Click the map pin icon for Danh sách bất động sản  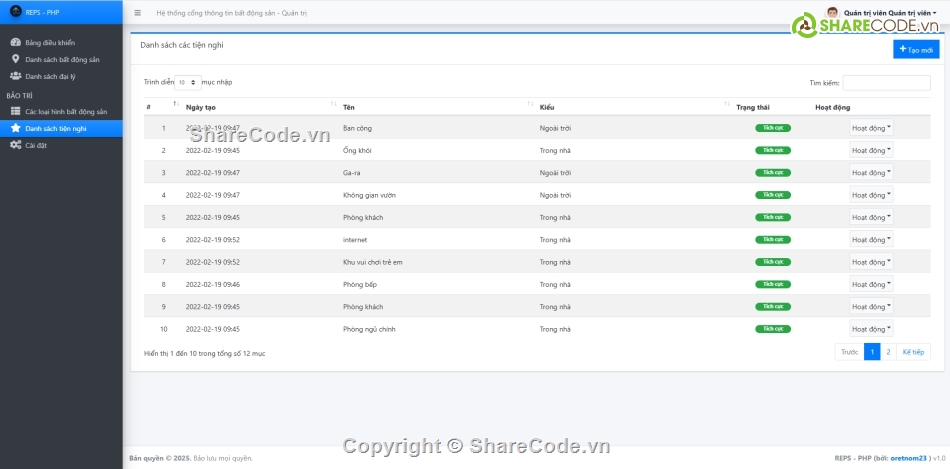(x=15, y=59)
